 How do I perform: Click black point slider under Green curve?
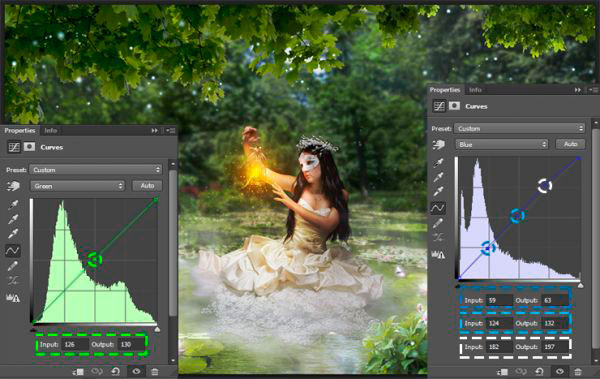pos(33,329)
